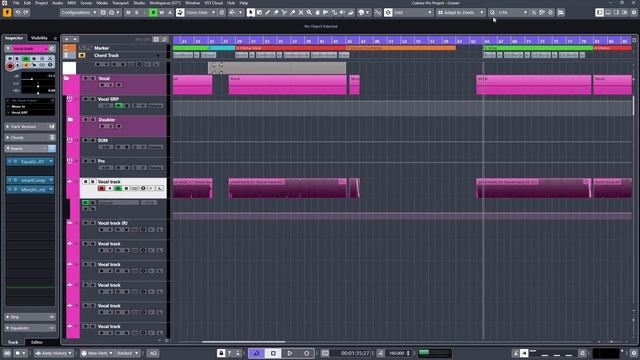Open the Project menu
640x360 pixels.
pyautogui.click(x=41, y=3)
